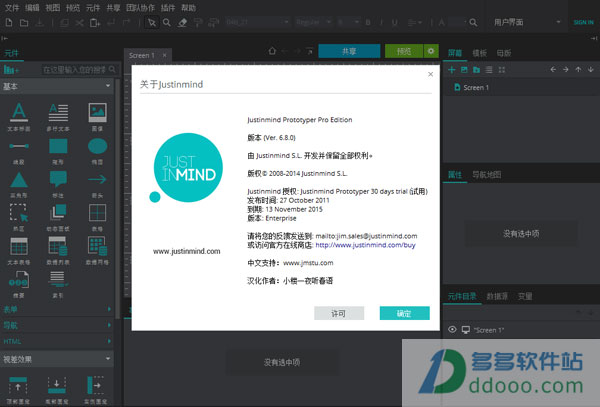Viewport: 600px width, 407px height.
Task: Switch to the 数据源 tab
Action: coord(497,296)
